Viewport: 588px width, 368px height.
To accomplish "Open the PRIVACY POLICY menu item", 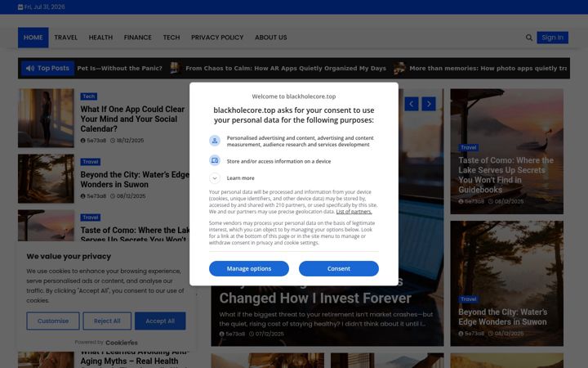I will pyautogui.click(x=217, y=38).
